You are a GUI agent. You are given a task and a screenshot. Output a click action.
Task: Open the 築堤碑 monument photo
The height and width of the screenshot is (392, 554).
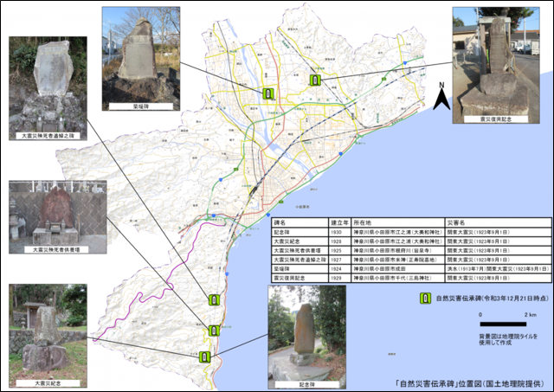tap(141, 59)
